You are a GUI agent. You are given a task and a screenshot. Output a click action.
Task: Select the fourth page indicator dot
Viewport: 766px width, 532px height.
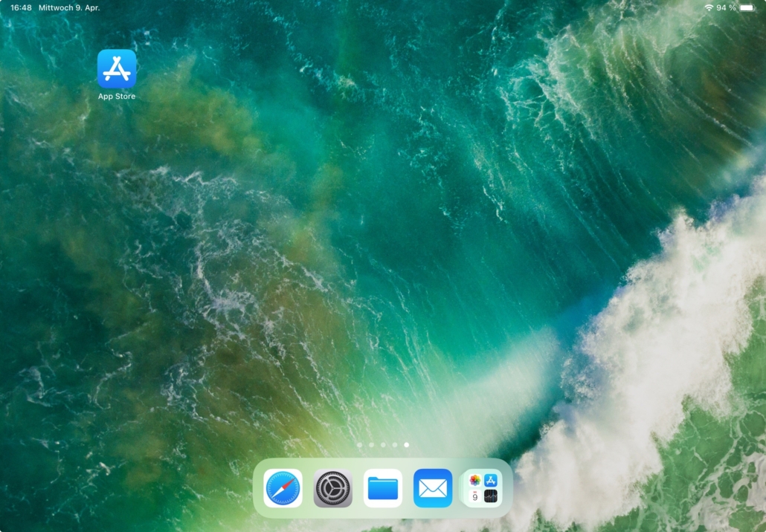pos(395,445)
